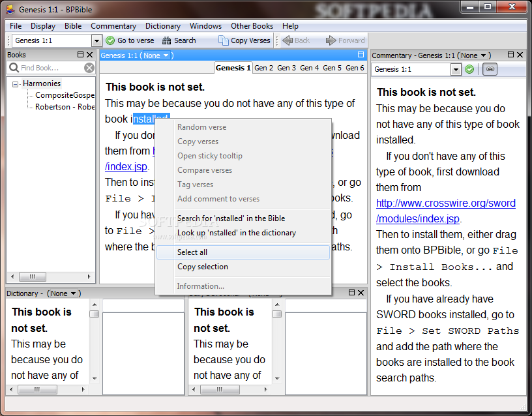Select the Robertson tree item

coord(65,107)
